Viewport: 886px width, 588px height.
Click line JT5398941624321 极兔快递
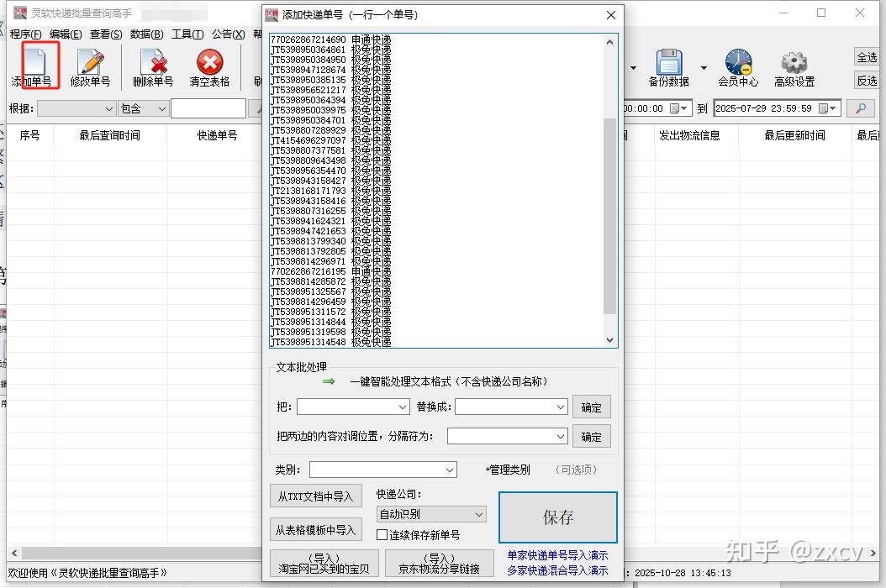330,221
